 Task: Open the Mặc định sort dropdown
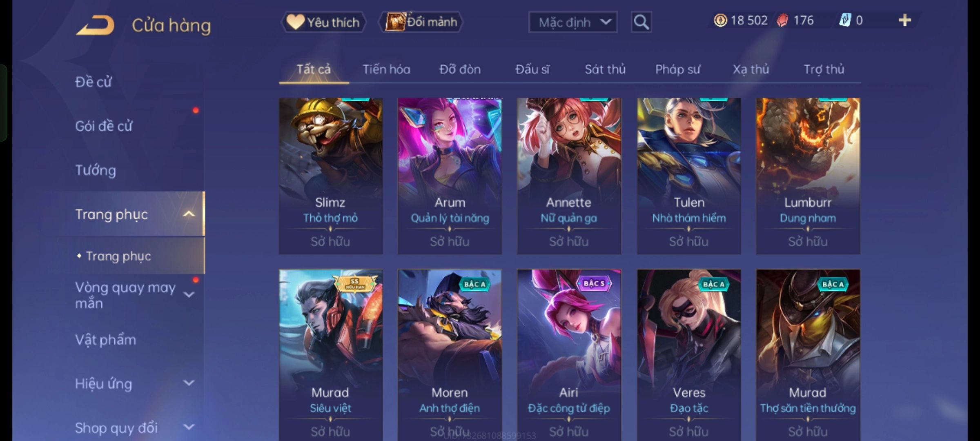point(573,22)
